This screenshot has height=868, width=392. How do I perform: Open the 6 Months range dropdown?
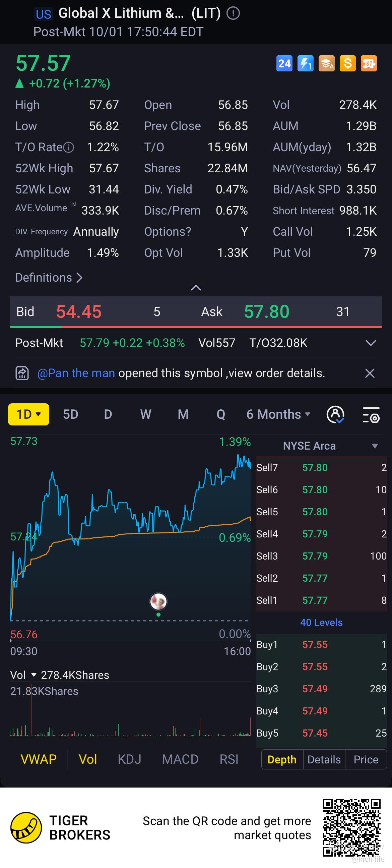pos(278,414)
